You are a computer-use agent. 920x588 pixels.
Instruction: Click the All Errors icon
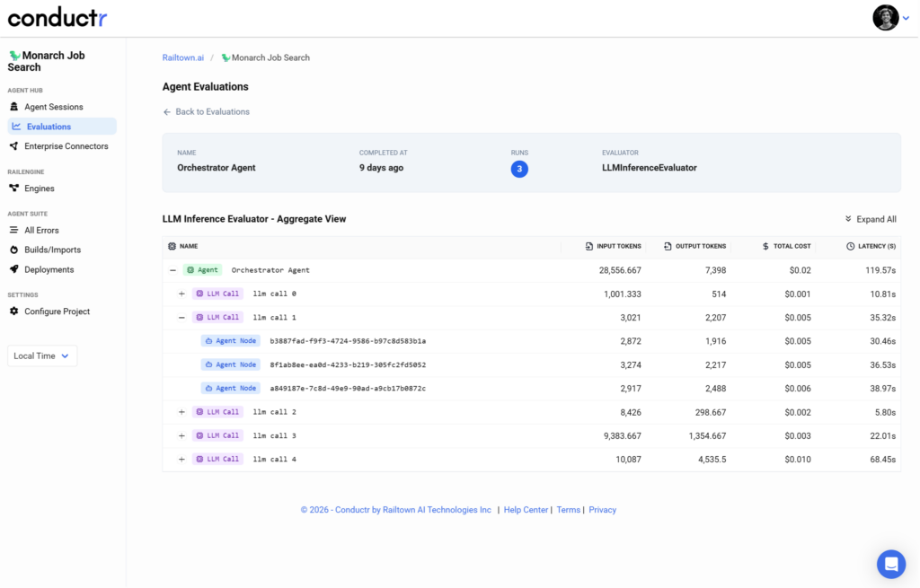pyautogui.click(x=14, y=231)
